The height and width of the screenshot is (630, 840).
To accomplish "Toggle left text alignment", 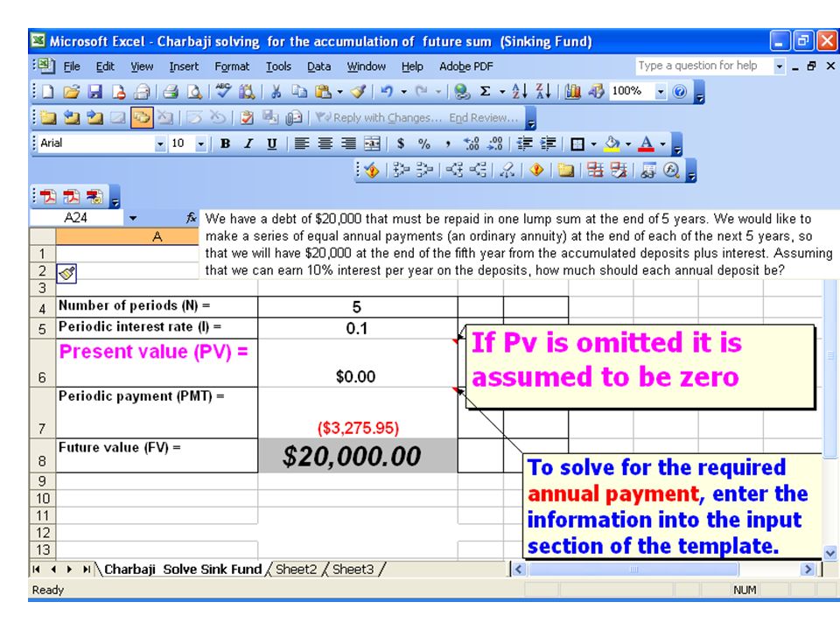I will point(302,143).
